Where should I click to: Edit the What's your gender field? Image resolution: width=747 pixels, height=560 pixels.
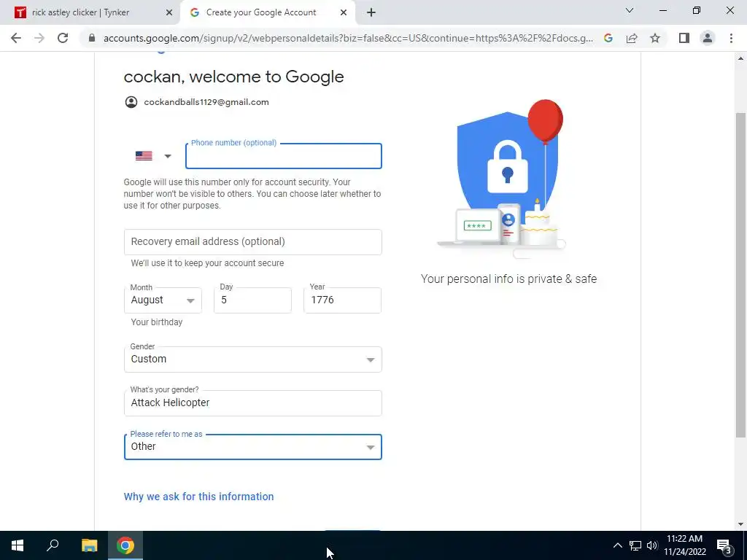coord(253,403)
